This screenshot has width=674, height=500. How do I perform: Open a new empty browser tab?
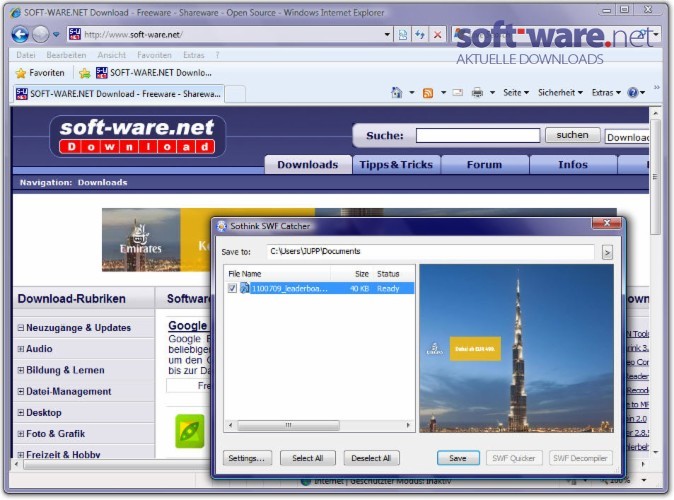pos(235,94)
